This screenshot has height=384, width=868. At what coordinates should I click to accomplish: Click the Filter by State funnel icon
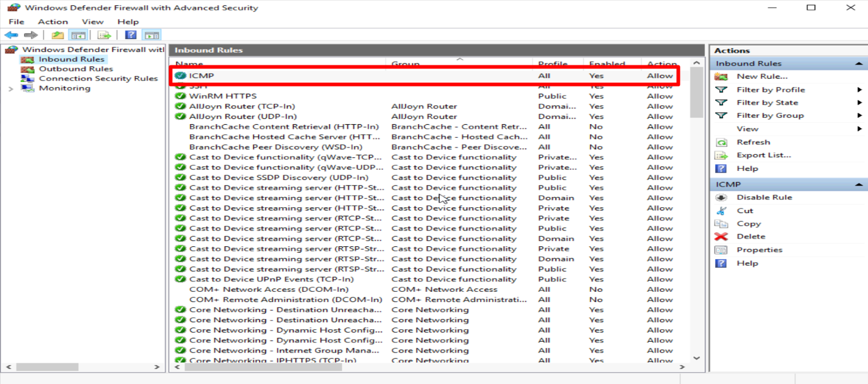point(722,103)
